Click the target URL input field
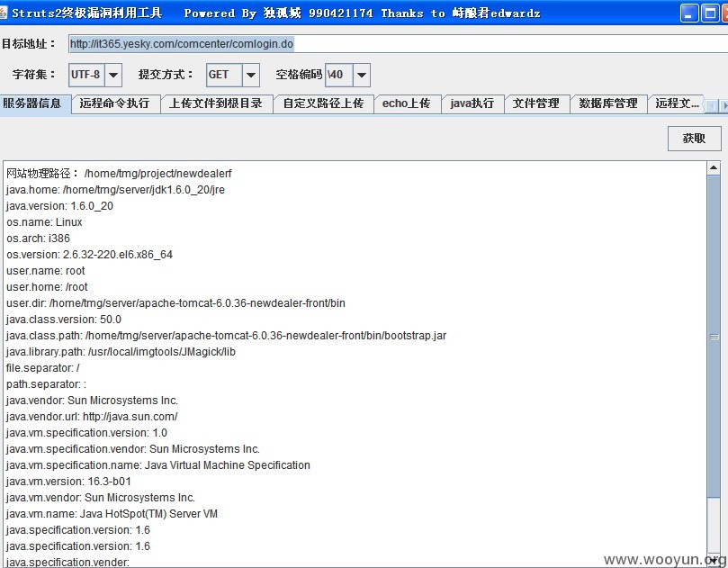Screen dimensions: 728x568 click(398, 43)
